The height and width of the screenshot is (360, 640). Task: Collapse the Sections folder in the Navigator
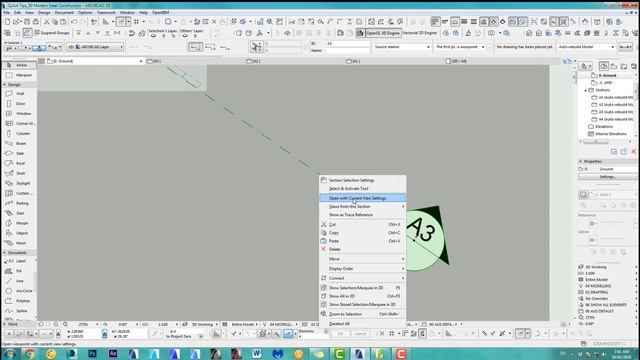click(586, 90)
